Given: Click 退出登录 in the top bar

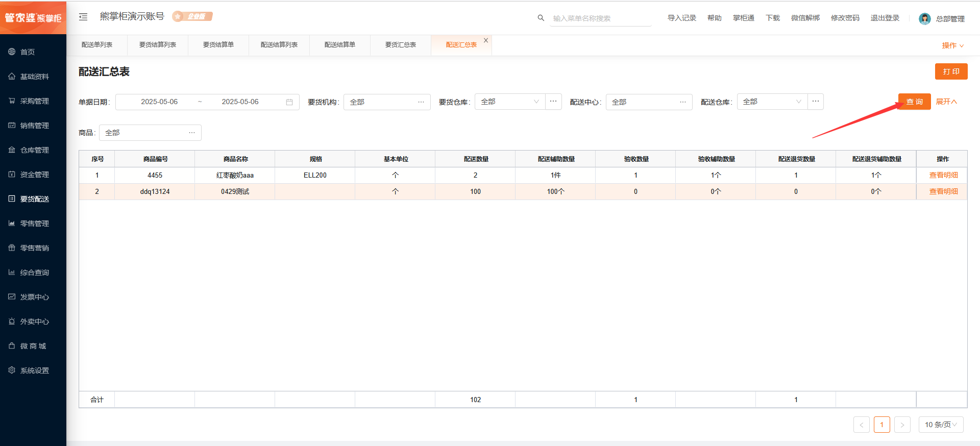Looking at the screenshot, I should click(885, 18).
